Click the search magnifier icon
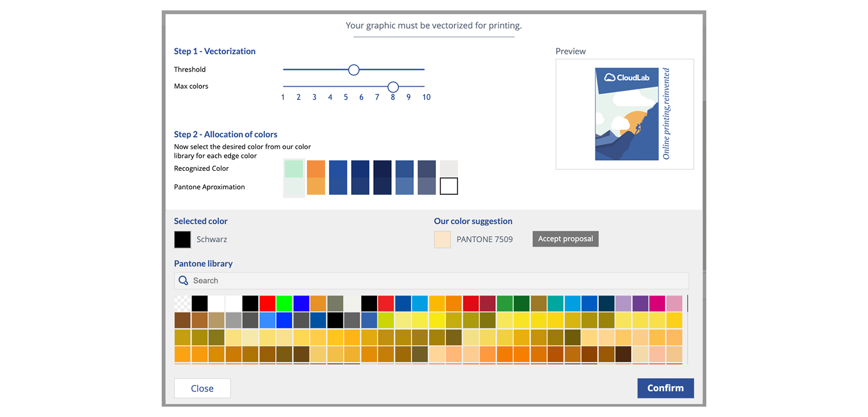The width and height of the screenshot is (868, 417). pyautogui.click(x=183, y=280)
